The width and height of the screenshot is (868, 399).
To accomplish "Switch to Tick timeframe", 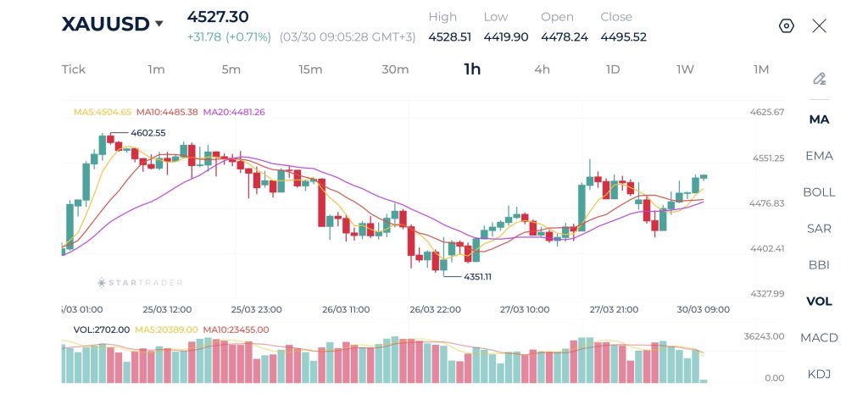I will pyautogui.click(x=74, y=69).
